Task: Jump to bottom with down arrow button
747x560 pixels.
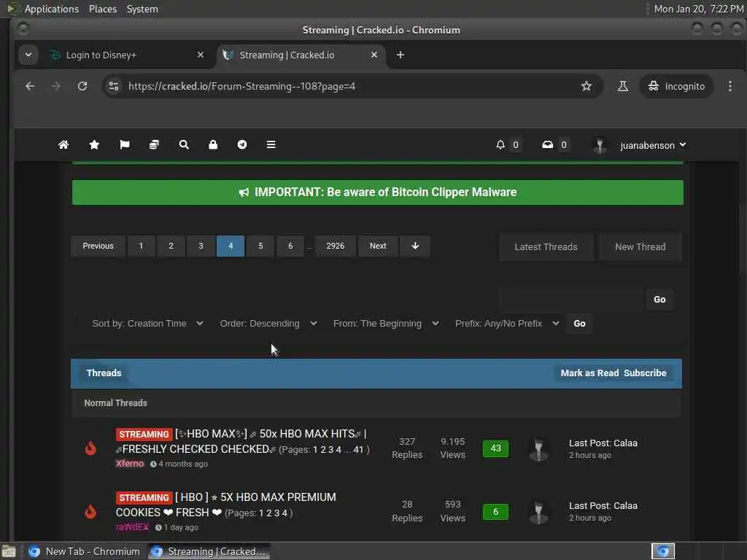Action: [x=415, y=246]
